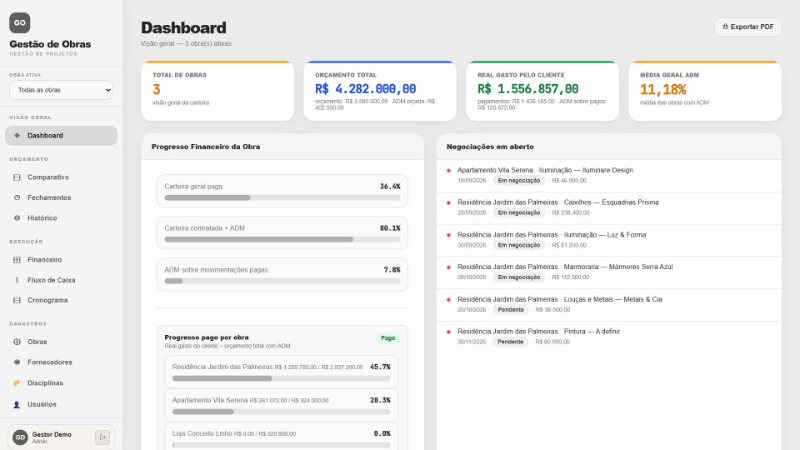Screen dimensions: 800x450
Task: Click the 36.4% value
Action: pyautogui.click(x=390, y=187)
